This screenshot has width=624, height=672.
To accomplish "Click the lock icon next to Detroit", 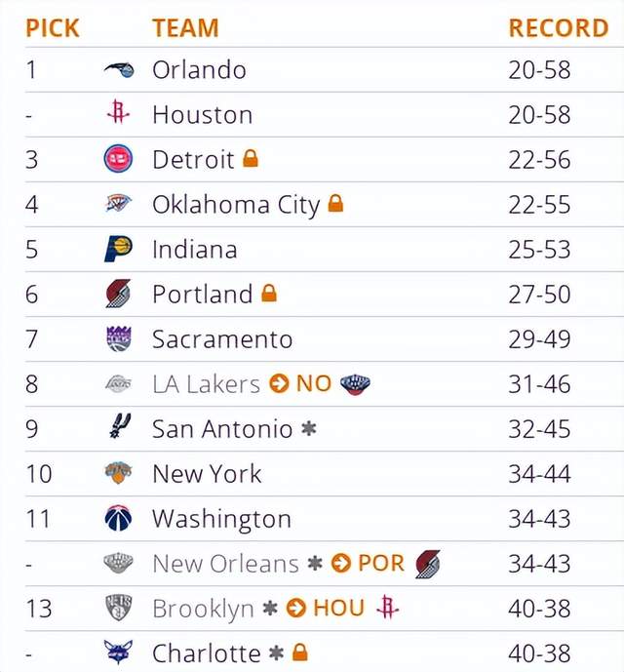I will 251,158.
